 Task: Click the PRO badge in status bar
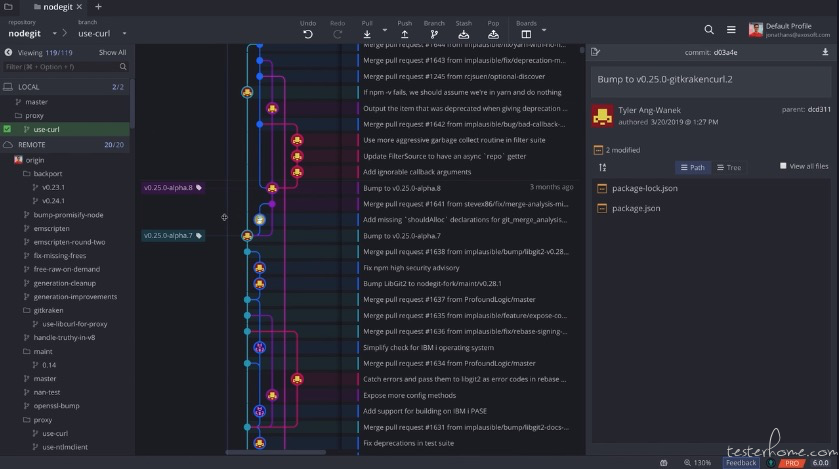click(792, 463)
